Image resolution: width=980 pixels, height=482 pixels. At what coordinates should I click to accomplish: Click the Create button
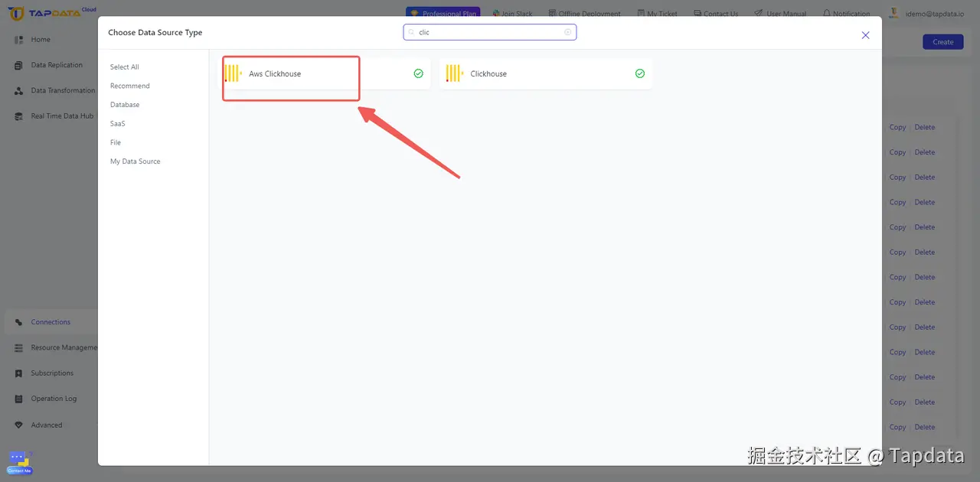click(x=943, y=42)
